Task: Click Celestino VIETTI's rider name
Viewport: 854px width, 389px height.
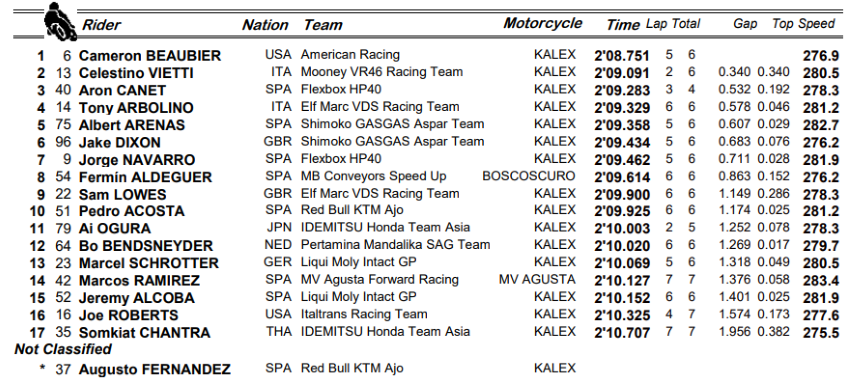Action: 136,74
